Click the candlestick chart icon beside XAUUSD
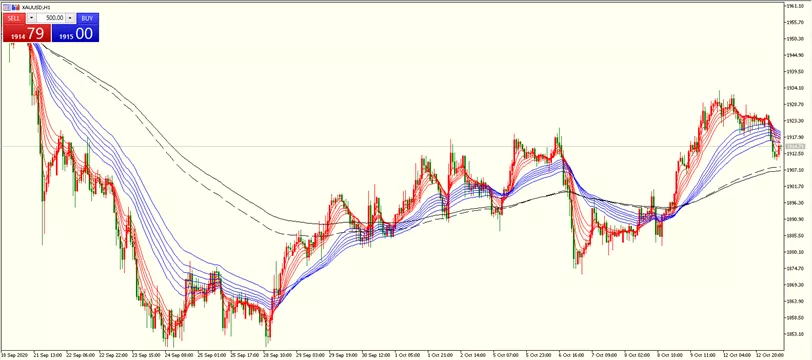The width and height of the screenshot is (812, 360). [16, 7]
